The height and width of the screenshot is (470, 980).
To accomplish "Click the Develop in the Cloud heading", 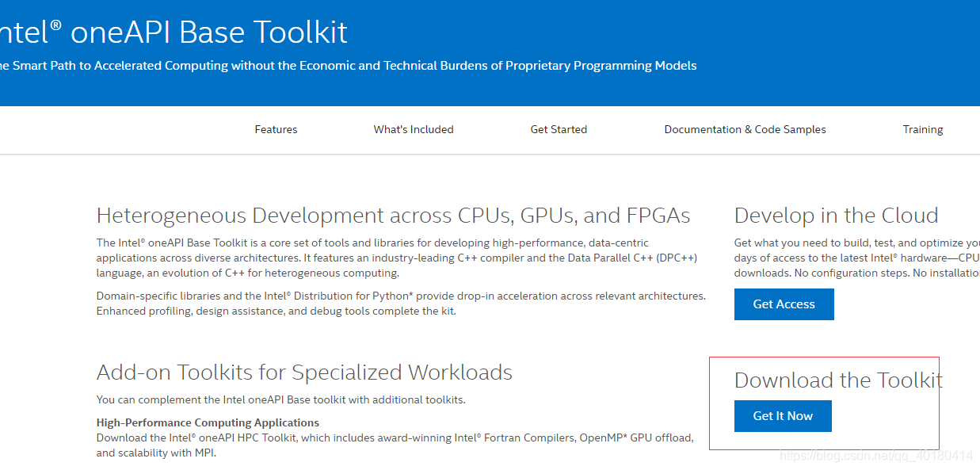I will pos(836,216).
